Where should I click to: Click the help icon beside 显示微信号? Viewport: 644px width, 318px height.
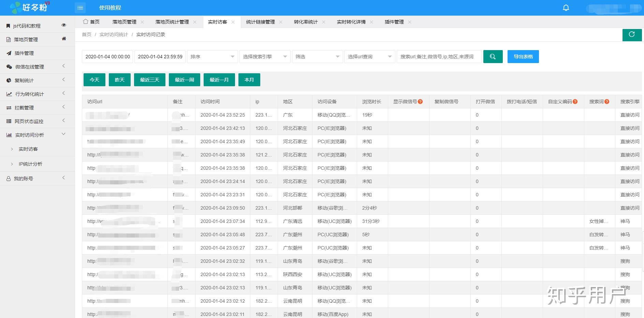click(x=420, y=102)
